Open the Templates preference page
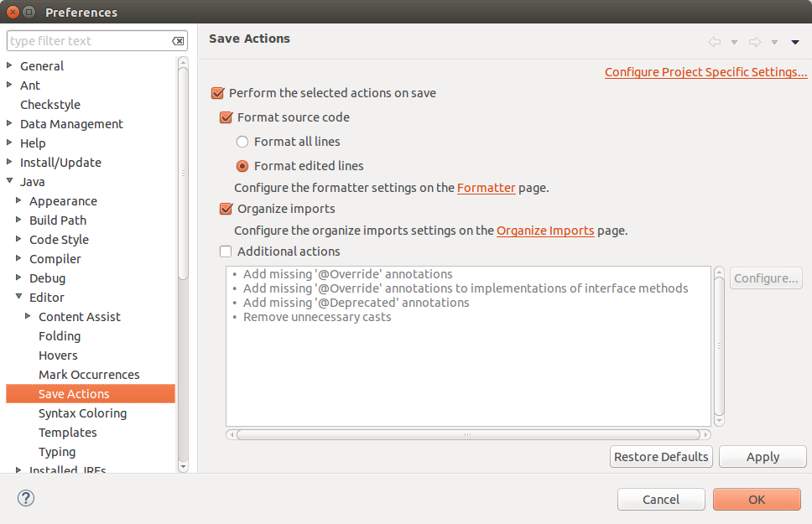The width and height of the screenshot is (812, 524). 68,433
